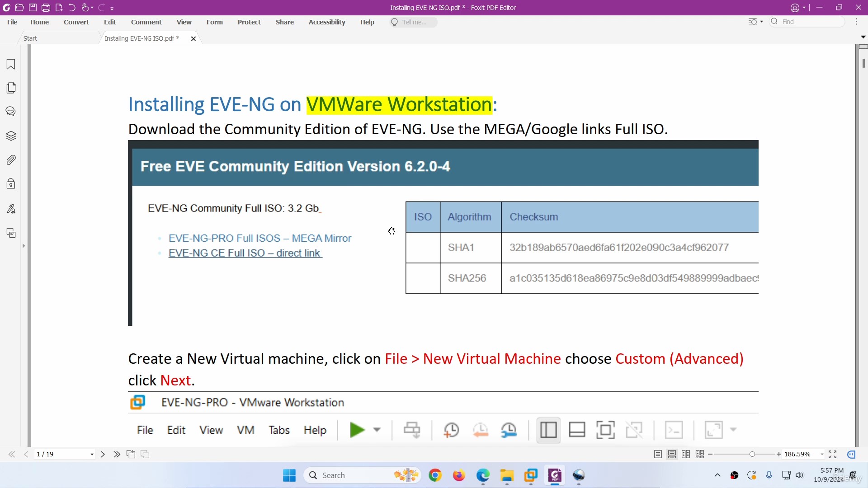The height and width of the screenshot is (488, 868).
Task: Open the Help ribbon tab
Action: (x=367, y=22)
